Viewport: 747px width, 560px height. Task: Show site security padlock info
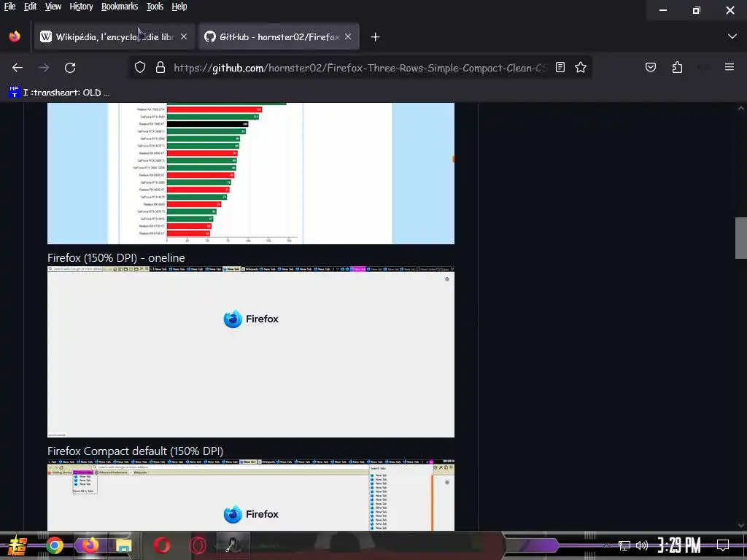160,68
